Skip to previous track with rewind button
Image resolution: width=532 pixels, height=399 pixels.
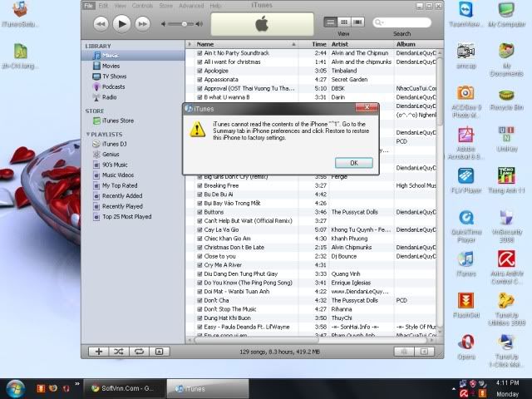[101, 24]
